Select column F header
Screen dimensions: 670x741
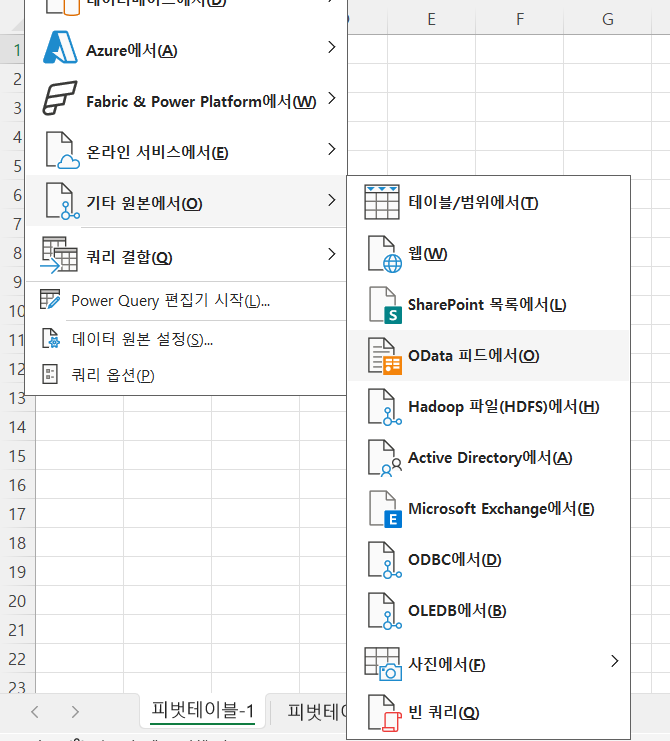tap(520, 19)
